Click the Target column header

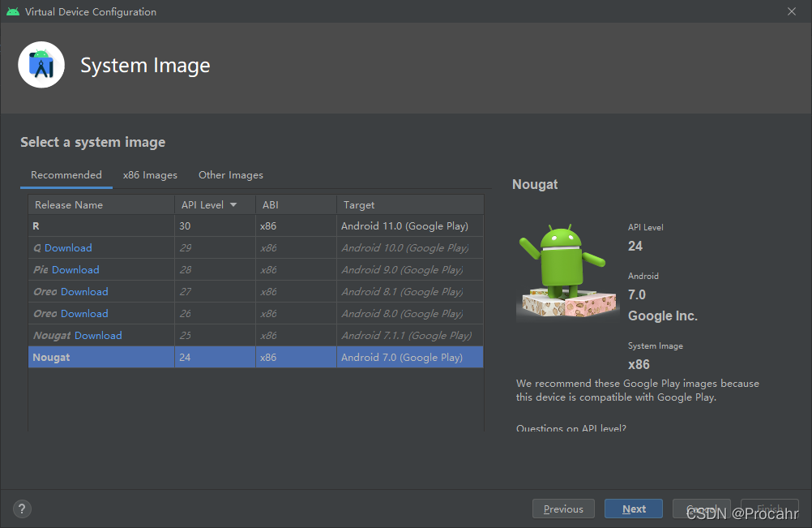(411, 204)
